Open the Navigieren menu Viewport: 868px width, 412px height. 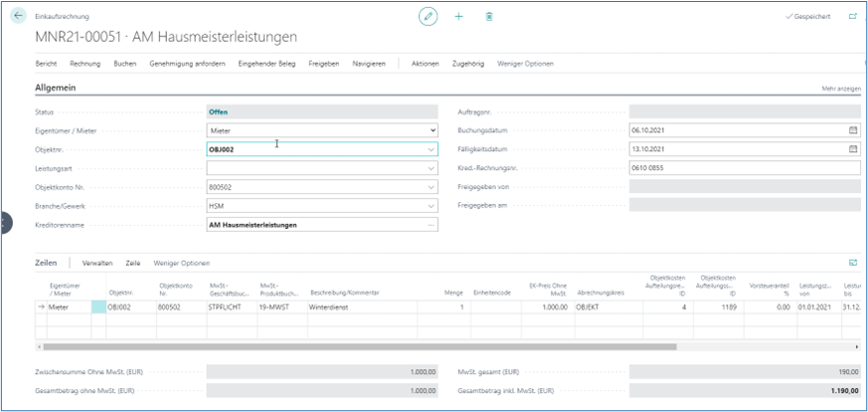369,64
